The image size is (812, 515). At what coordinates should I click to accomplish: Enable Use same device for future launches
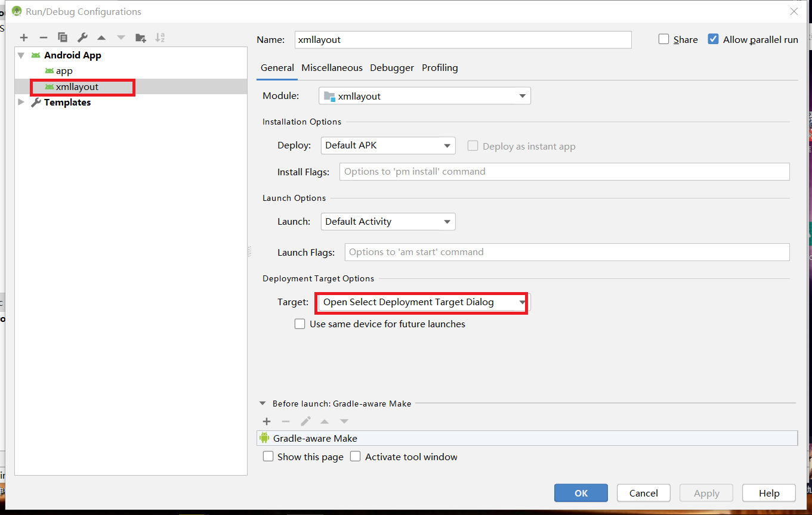click(300, 324)
